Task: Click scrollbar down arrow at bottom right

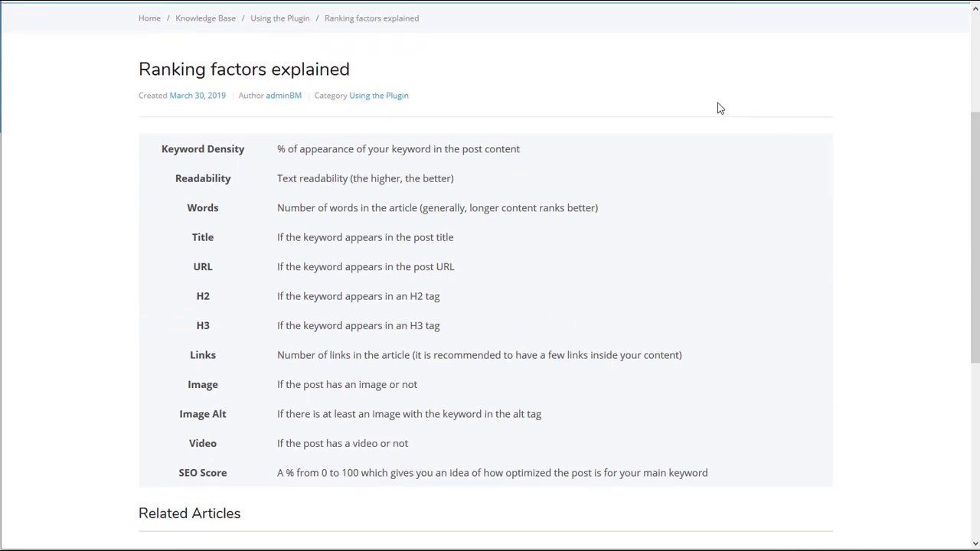Action: (975, 544)
